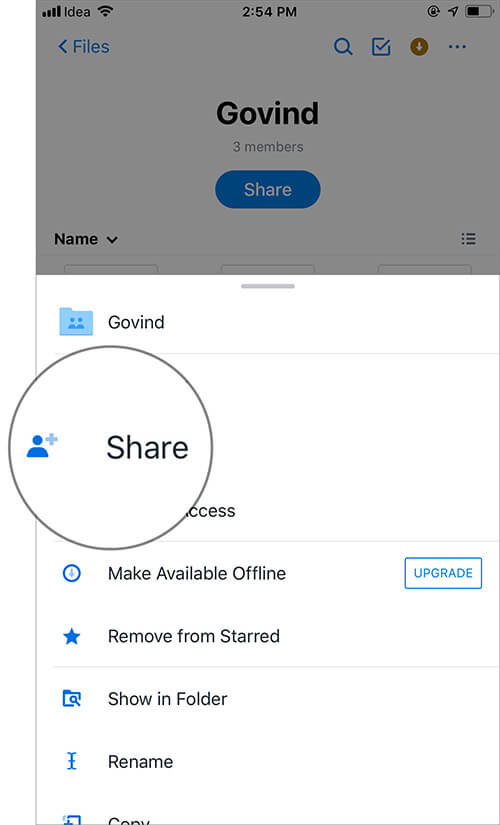Go back to Files

point(83,47)
